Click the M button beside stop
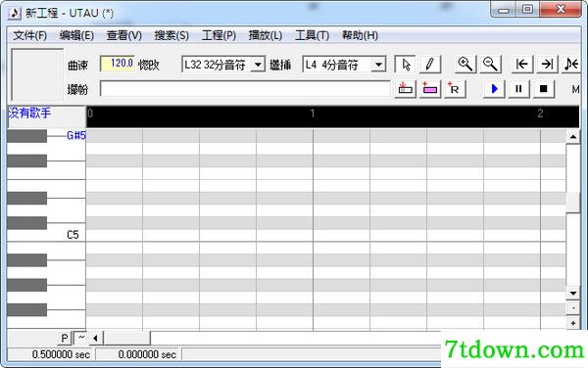 [x=575, y=89]
